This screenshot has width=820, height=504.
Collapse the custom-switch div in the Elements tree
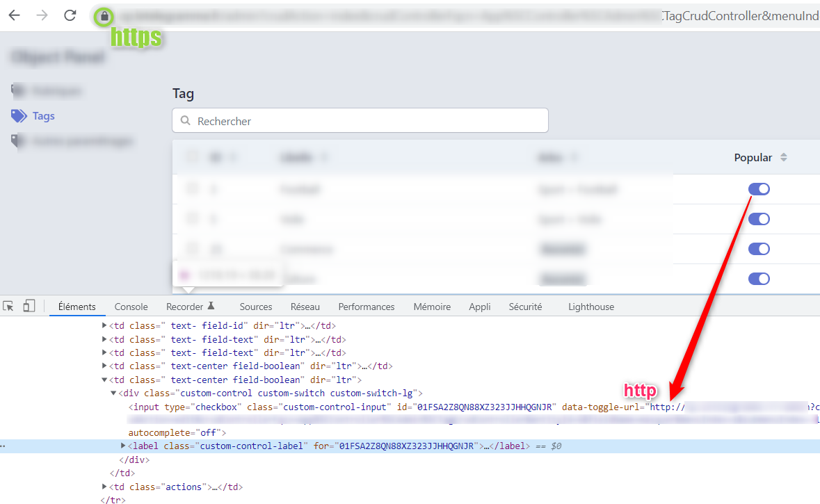coord(113,393)
